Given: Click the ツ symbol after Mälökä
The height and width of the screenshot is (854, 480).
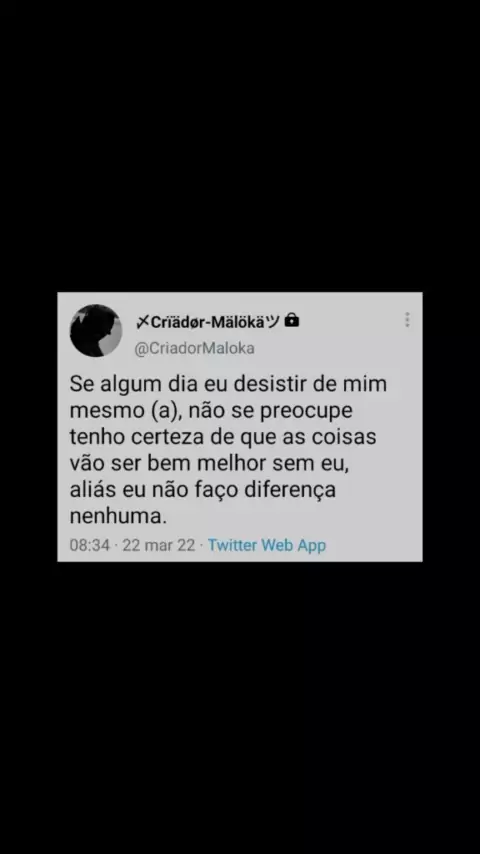Looking at the screenshot, I should click(273, 322).
